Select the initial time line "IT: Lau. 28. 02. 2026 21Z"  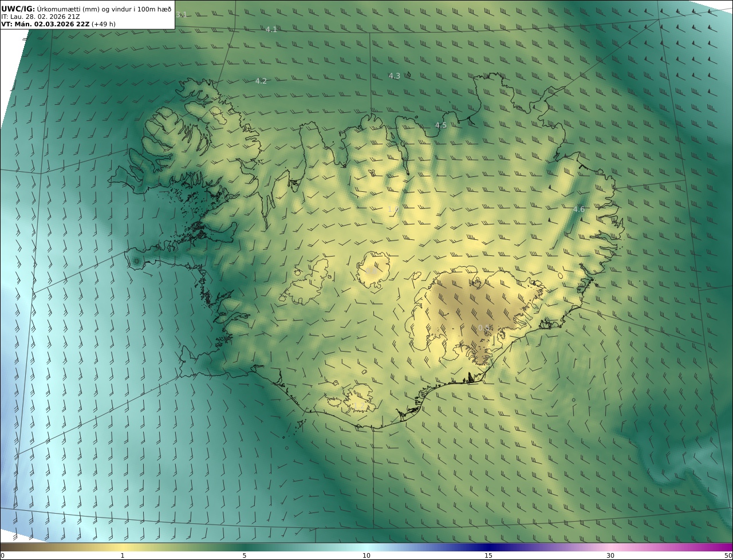pyautogui.click(x=41, y=17)
